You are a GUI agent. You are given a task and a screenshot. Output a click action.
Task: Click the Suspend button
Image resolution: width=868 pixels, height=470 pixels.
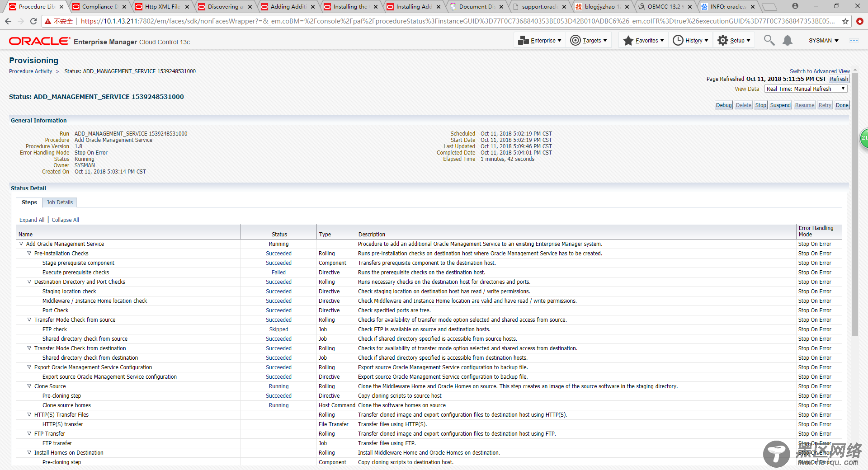coord(780,105)
